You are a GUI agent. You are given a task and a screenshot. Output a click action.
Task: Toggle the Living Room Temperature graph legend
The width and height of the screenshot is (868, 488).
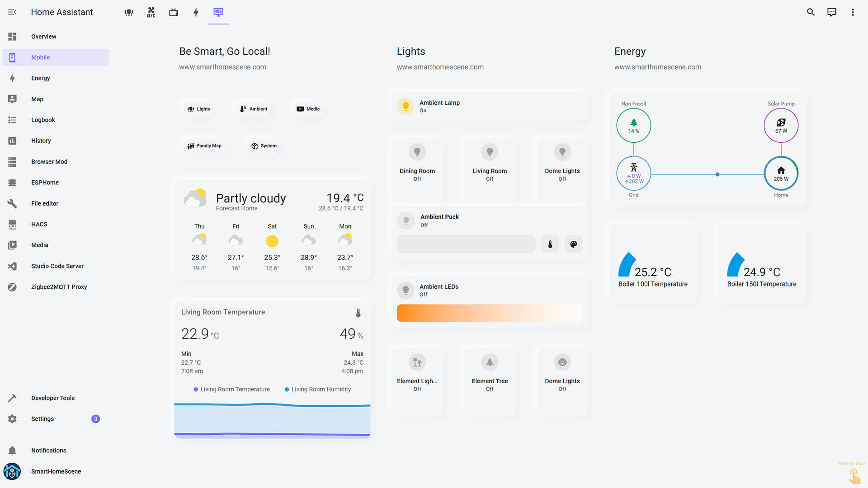click(231, 389)
